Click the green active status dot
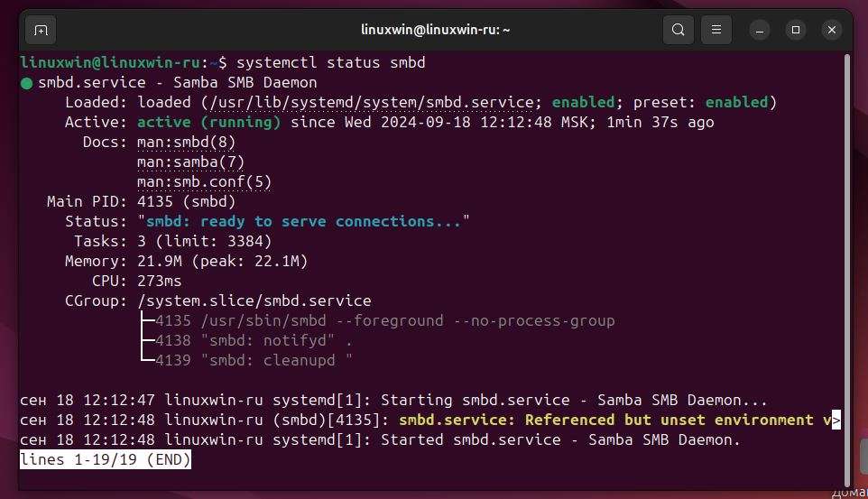Image resolution: width=868 pixels, height=499 pixels. point(26,84)
